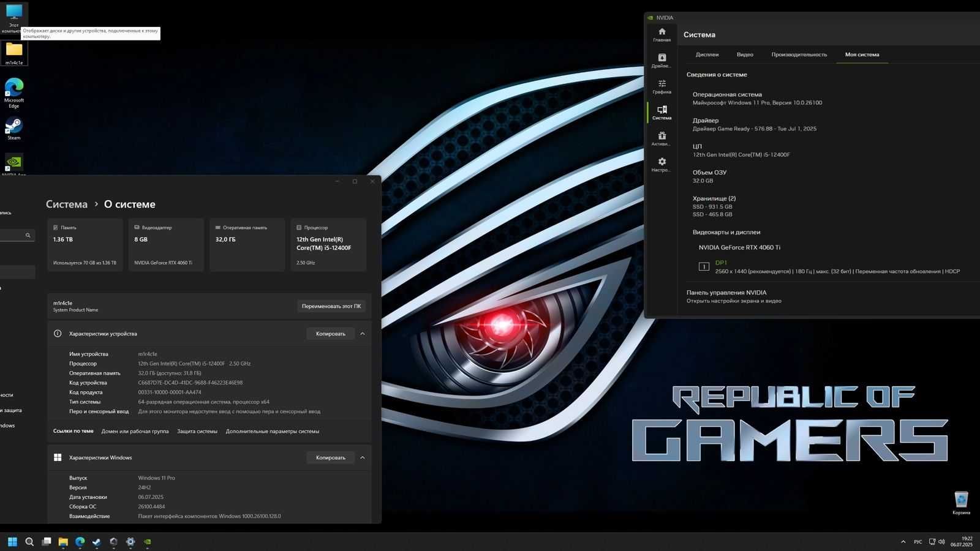Click the settings search input field

click(x=15, y=235)
